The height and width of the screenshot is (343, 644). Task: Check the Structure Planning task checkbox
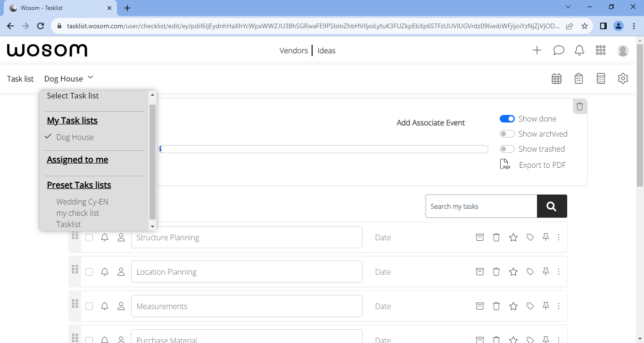pyautogui.click(x=89, y=237)
